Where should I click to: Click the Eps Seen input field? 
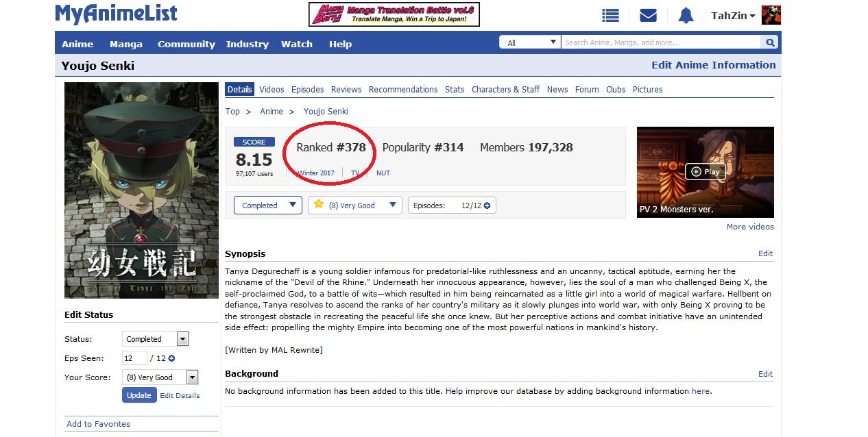(135, 358)
